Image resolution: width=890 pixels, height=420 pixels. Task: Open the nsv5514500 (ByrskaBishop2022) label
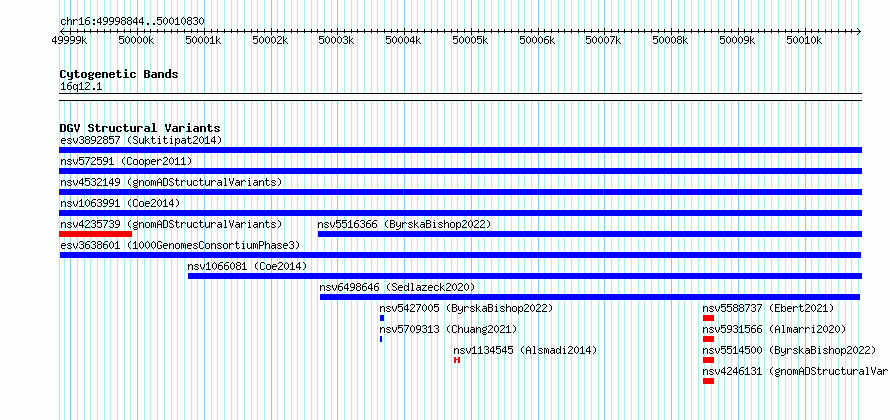789,350
